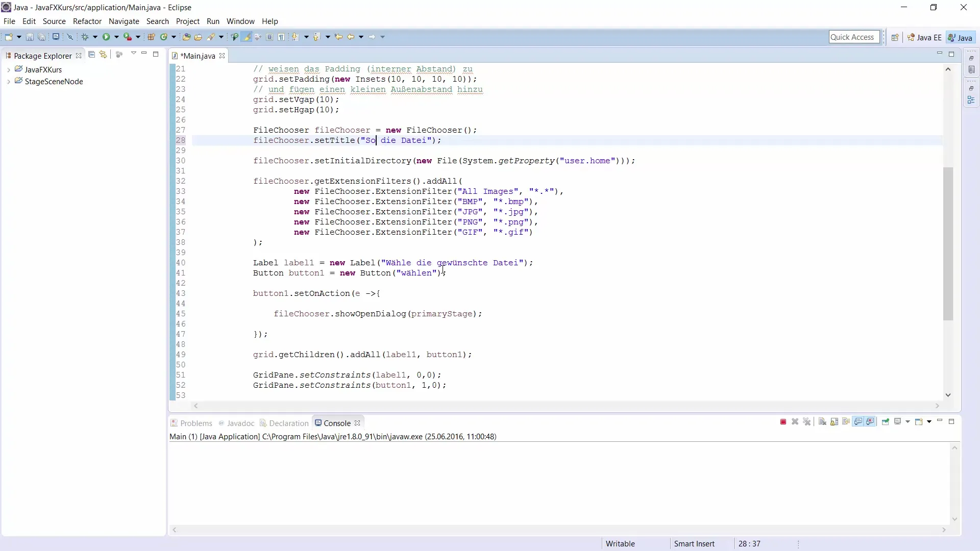Click the New Java Class icon
This screenshot has width=980, height=551.
click(x=164, y=37)
